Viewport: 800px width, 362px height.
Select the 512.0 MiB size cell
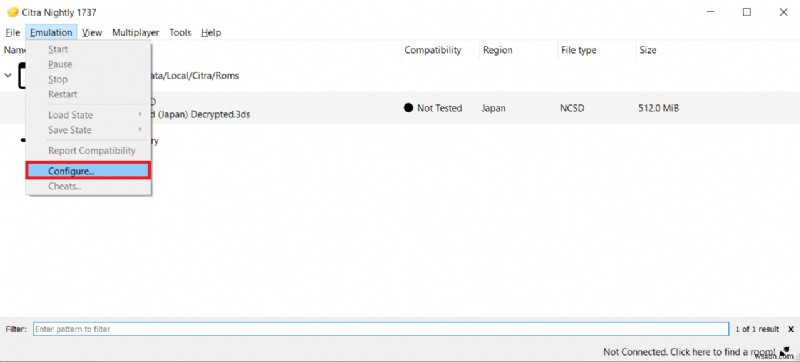pos(658,108)
